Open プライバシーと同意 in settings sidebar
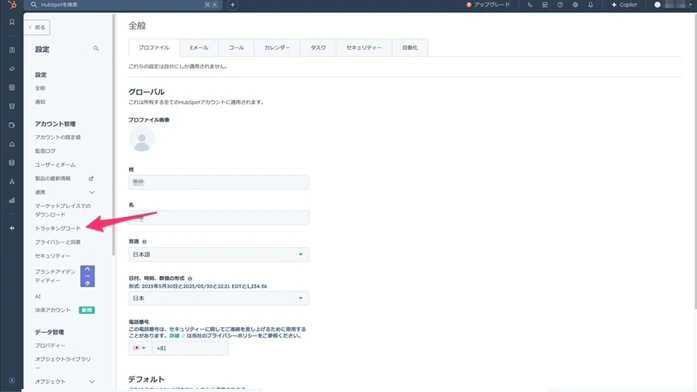 click(58, 242)
